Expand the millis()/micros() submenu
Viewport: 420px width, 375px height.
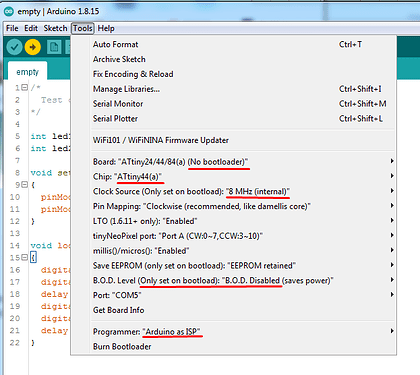[x=233, y=251]
